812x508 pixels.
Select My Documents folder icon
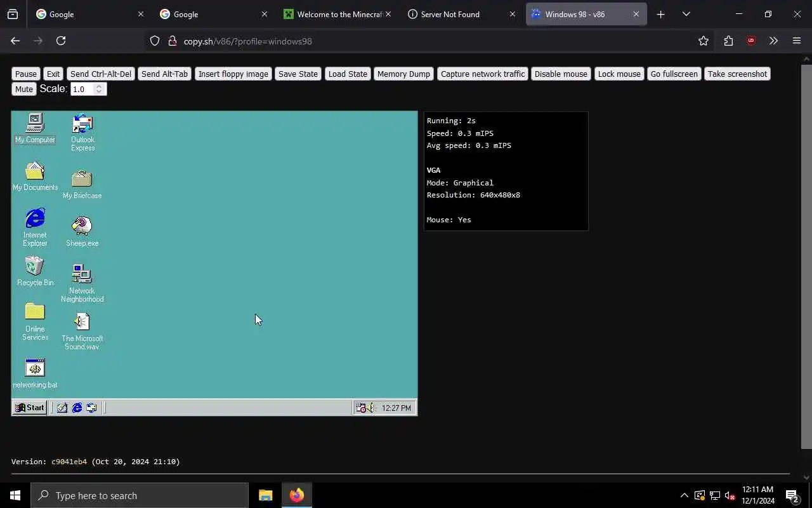(35, 176)
